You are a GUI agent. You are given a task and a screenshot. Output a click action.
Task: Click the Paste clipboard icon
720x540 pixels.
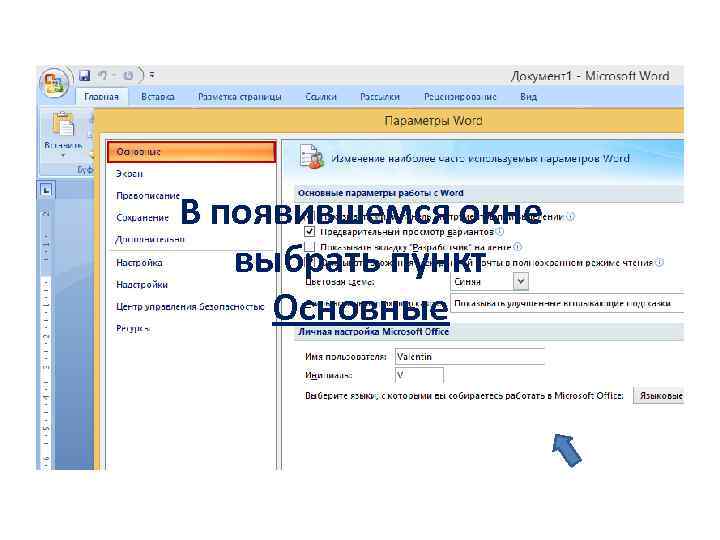(63, 125)
